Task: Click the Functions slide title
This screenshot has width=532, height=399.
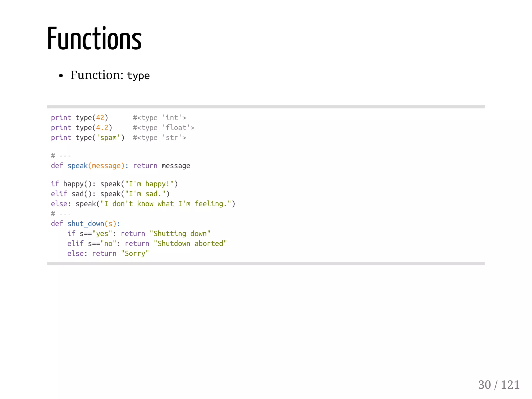Action: click(94, 38)
